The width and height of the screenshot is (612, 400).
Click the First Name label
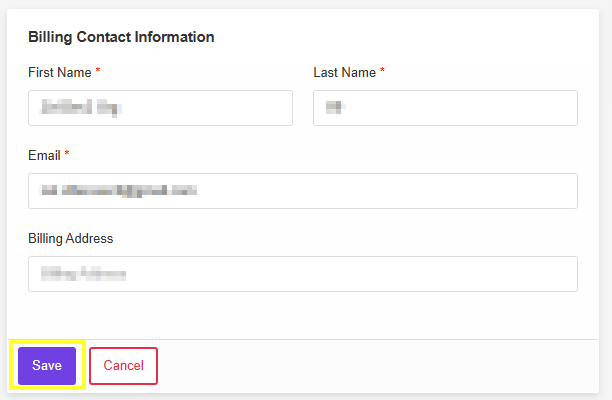click(60, 72)
